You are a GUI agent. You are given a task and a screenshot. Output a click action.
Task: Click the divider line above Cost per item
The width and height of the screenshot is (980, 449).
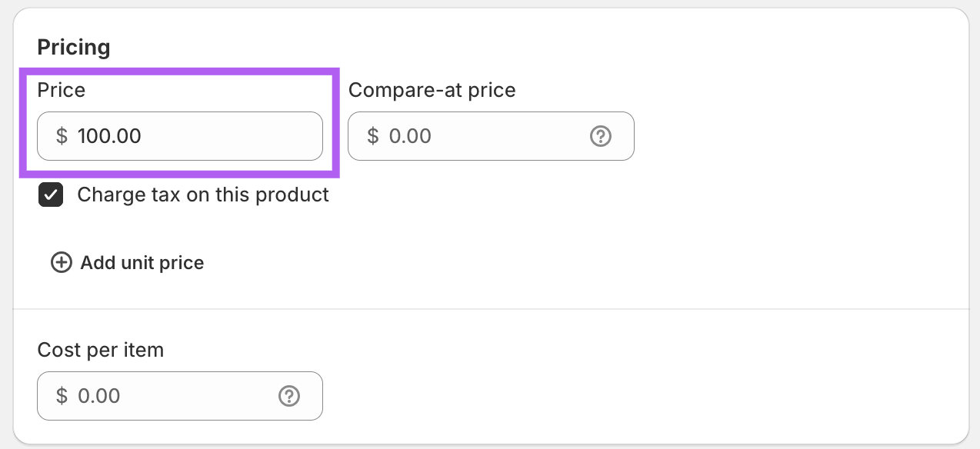[x=491, y=309]
